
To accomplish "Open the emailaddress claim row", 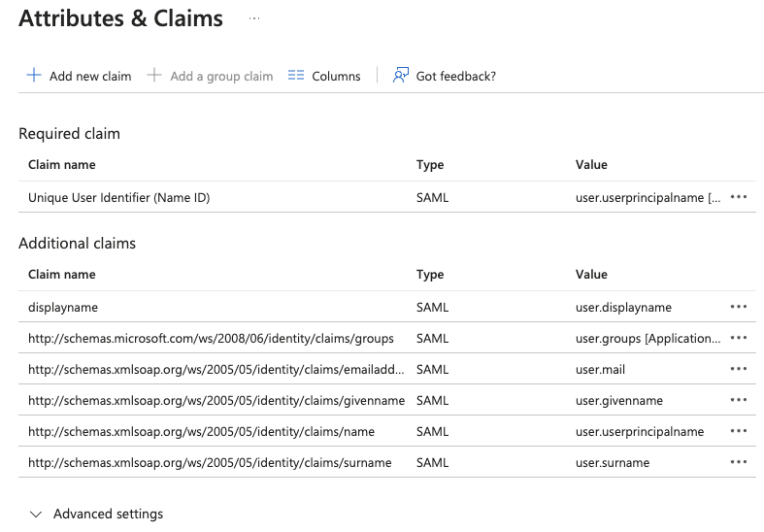I will [x=216, y=369].
